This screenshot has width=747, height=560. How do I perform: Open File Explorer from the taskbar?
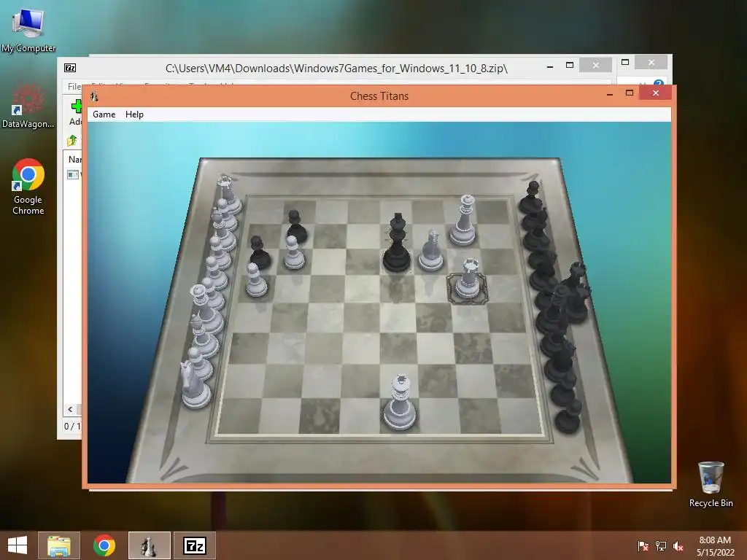point(59,545)
